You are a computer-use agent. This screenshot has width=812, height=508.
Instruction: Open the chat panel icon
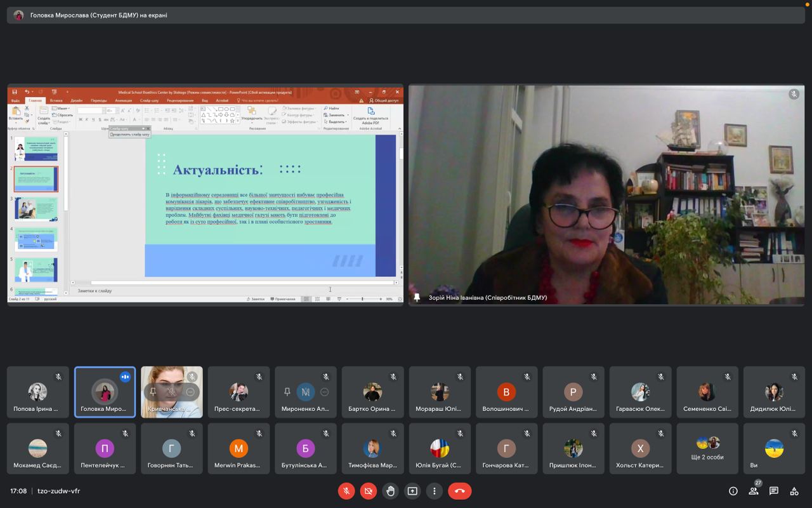[x=774, y=491]
